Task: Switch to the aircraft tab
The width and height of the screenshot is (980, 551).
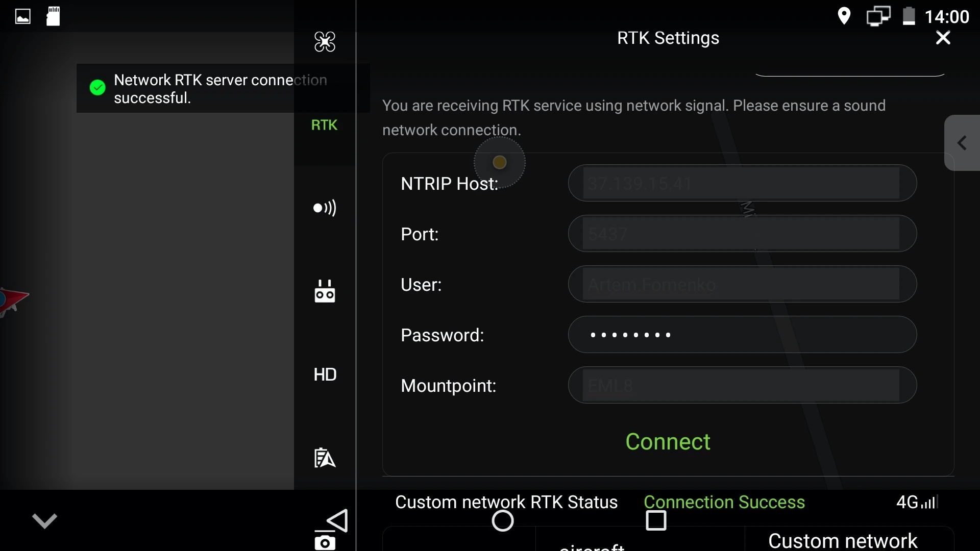Action: point(591,547)
